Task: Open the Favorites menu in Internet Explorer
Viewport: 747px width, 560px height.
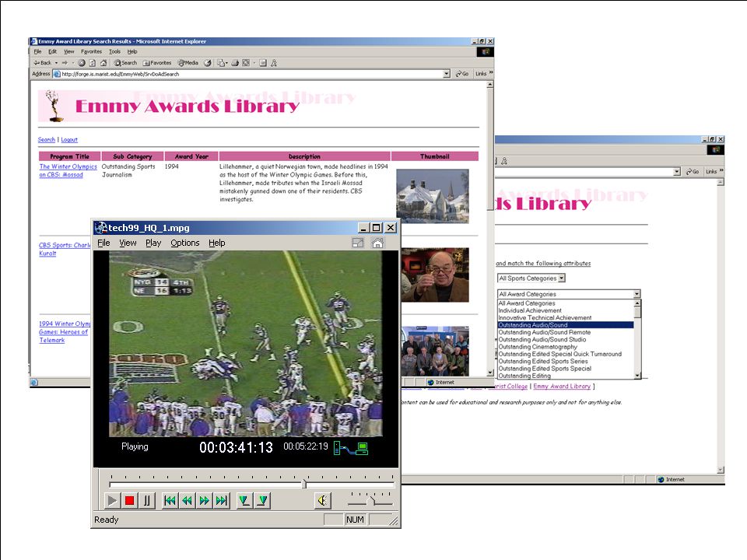Action: coord(92,51)
